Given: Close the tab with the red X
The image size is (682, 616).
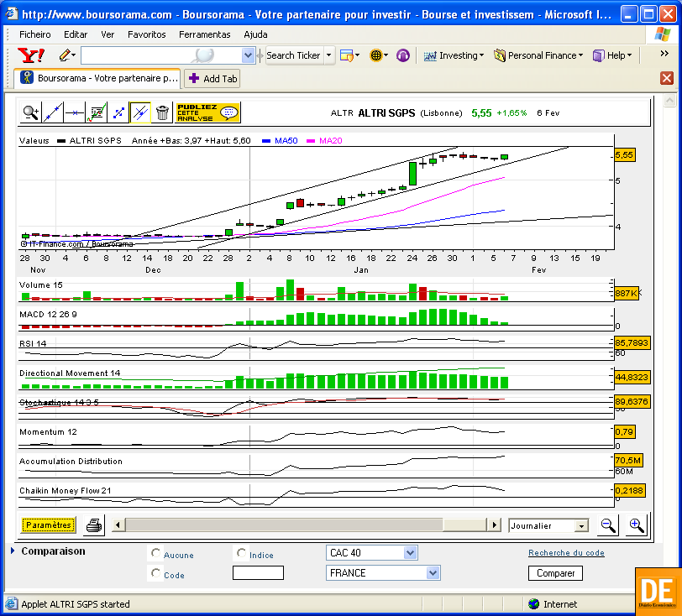Looking at the screenshot, I should [667, 78].
